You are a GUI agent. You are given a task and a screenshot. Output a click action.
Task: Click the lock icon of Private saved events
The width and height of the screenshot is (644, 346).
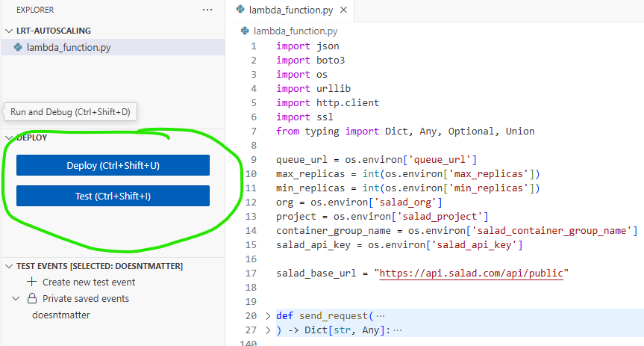(x=32, y=298)
